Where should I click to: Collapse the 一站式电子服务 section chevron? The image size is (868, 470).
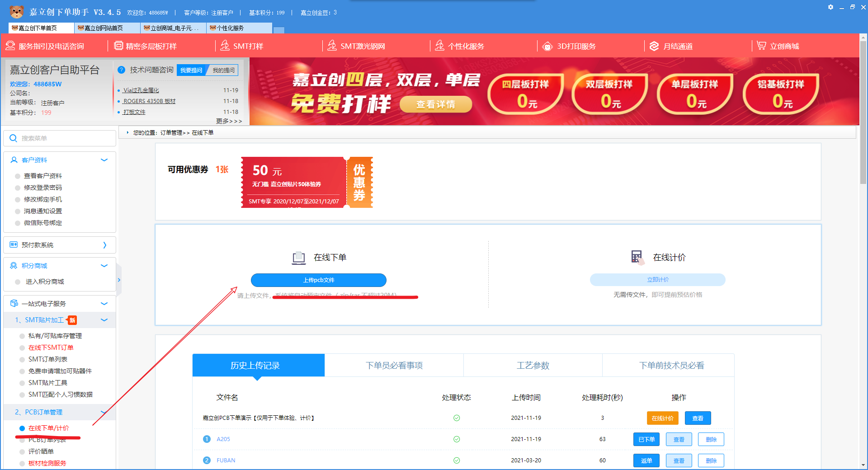pos(104,304)
